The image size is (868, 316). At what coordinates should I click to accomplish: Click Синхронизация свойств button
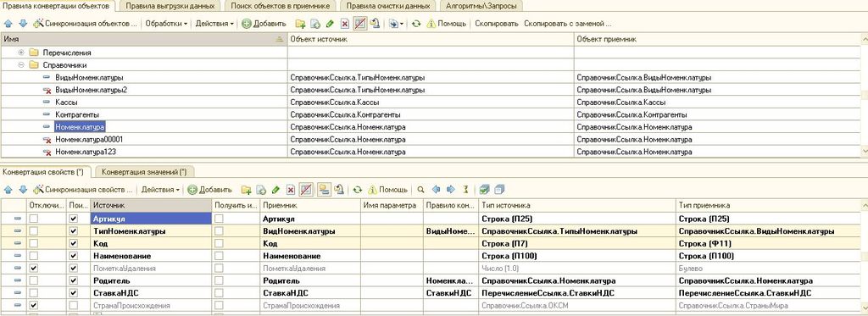[x=83, y=189]
